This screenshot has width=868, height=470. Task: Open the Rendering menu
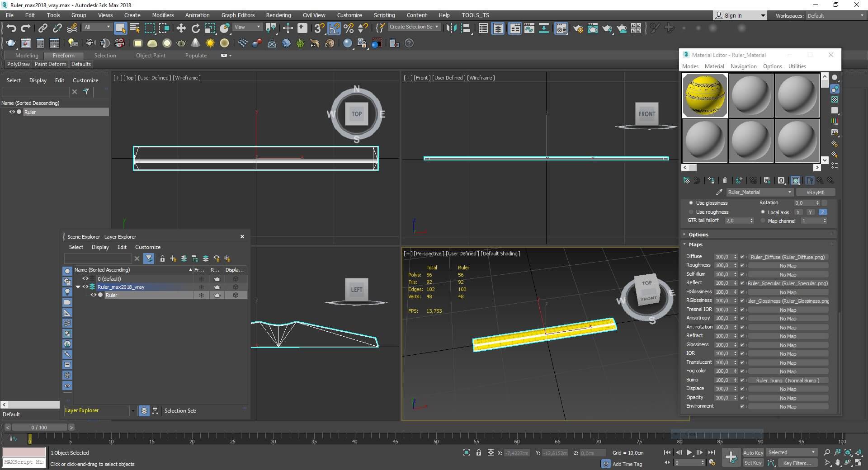(x=278, y=15)
